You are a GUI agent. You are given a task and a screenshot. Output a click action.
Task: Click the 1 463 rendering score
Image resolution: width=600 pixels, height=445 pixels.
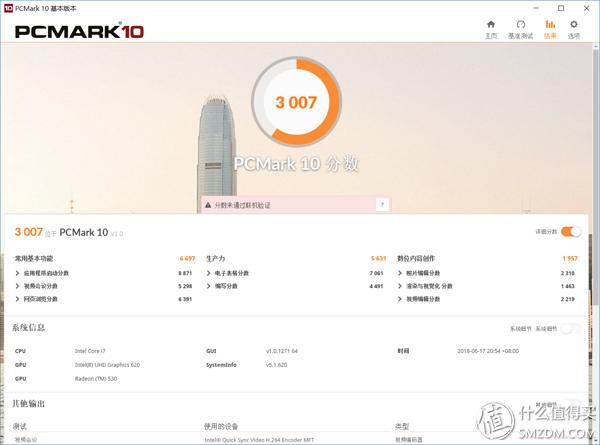coord(568,286)
